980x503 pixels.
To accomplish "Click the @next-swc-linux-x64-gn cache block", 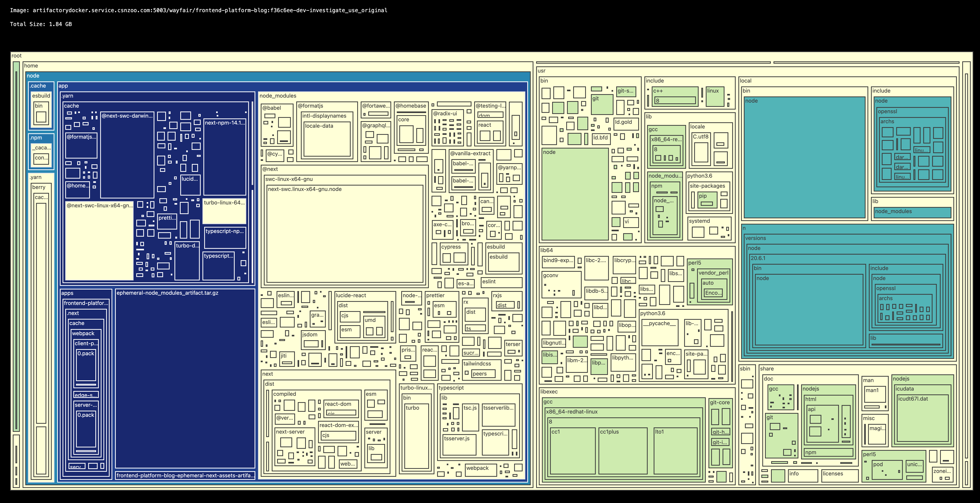I will tap(99, 241).
